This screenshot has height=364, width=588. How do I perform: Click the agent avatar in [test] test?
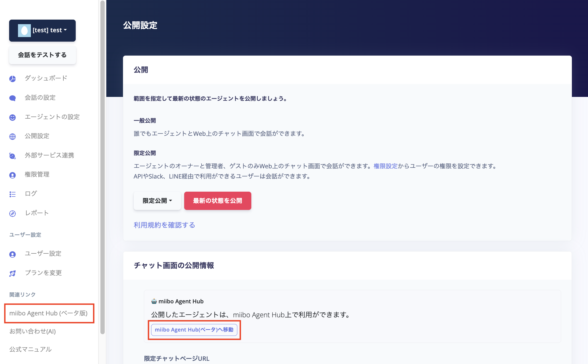point(24,30)
